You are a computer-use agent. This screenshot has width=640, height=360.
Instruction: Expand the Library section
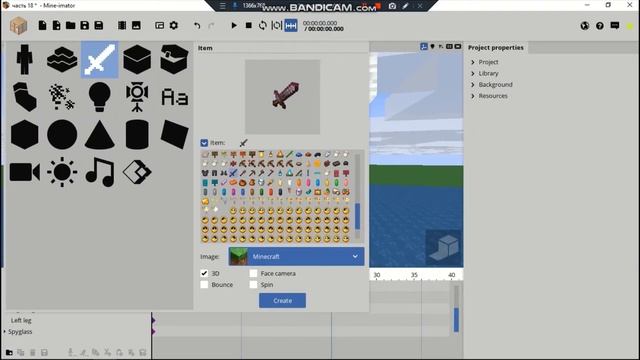point(473,73)
